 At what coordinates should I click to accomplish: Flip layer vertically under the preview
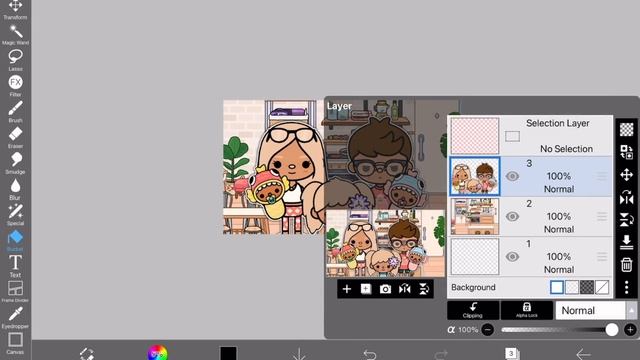pos(424,289)
